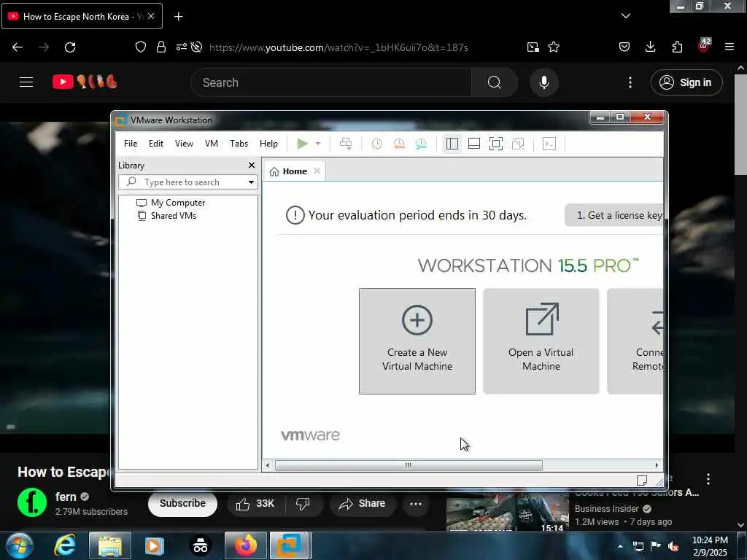Toggle the Library sidebar view icon
747x560 pixels.
[452, 144]
